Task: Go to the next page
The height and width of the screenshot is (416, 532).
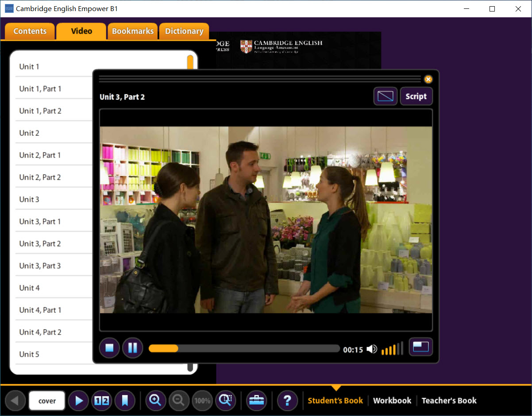Action: pyautogui.click(x=79, y=401)
